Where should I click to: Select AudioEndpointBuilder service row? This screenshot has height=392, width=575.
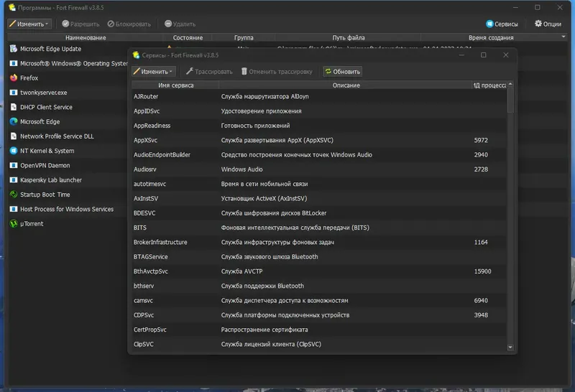point(319,154)
